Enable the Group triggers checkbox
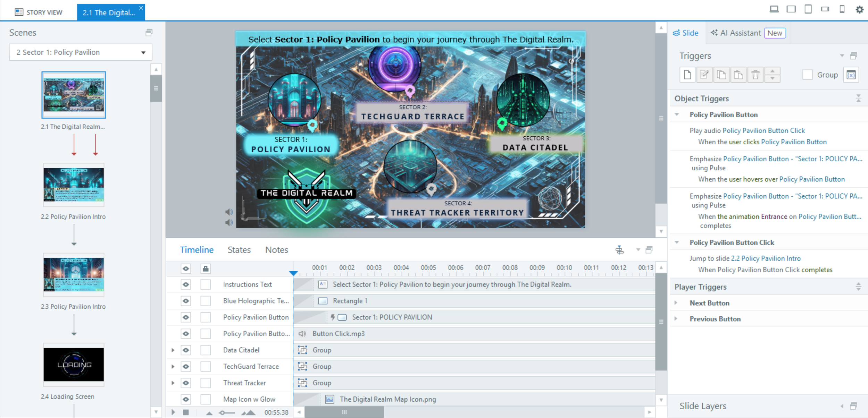 click(807, 75)
